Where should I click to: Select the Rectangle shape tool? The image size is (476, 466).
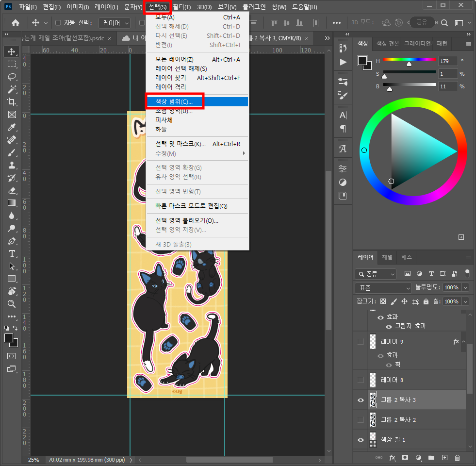(12, 279)
